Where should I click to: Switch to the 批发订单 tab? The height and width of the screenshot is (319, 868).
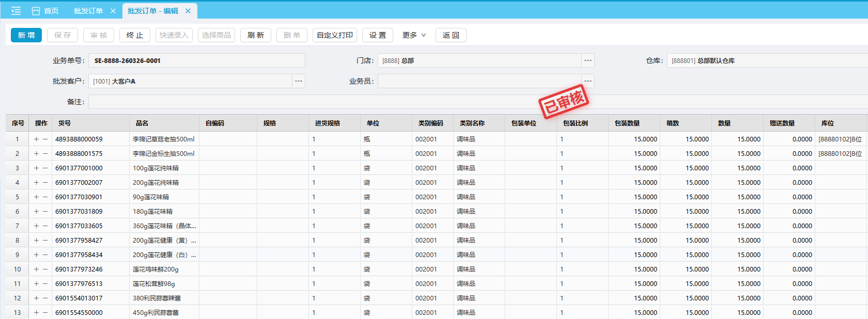pos(88,11)
